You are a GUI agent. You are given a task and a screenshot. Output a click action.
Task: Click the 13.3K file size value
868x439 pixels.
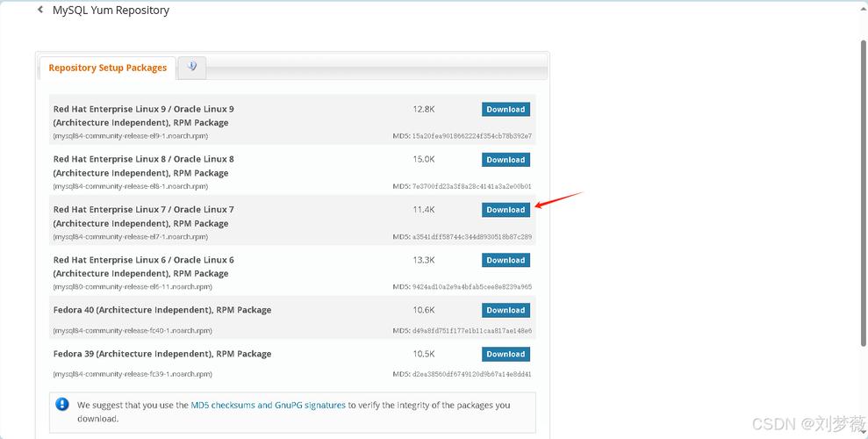point(424,260)
